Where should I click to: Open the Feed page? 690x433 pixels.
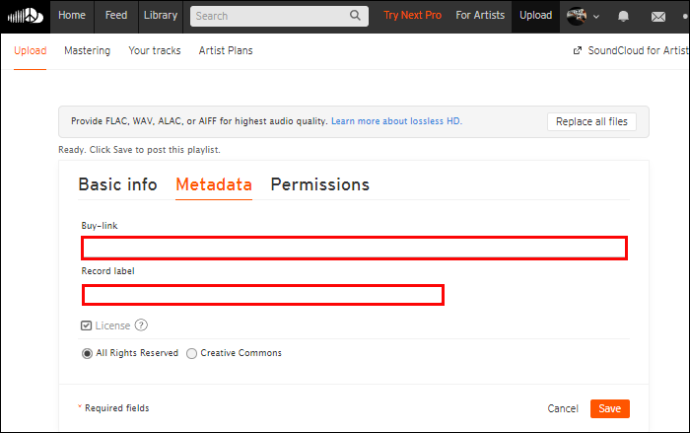(x=116, y=15)
